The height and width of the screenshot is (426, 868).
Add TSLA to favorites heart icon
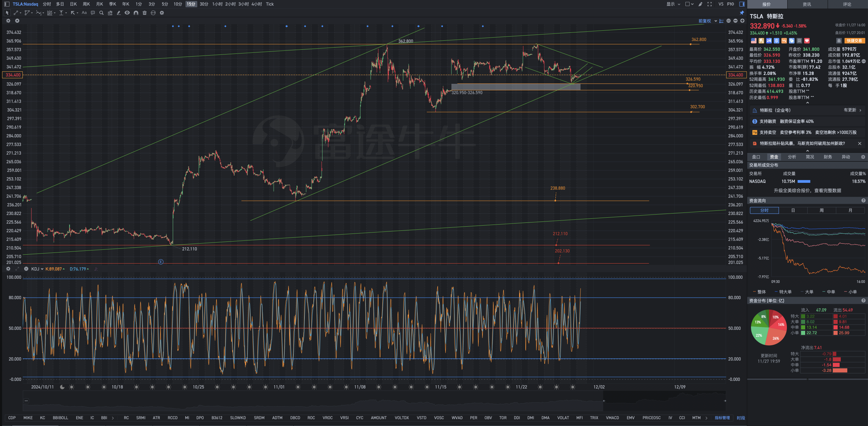(807, 41)
